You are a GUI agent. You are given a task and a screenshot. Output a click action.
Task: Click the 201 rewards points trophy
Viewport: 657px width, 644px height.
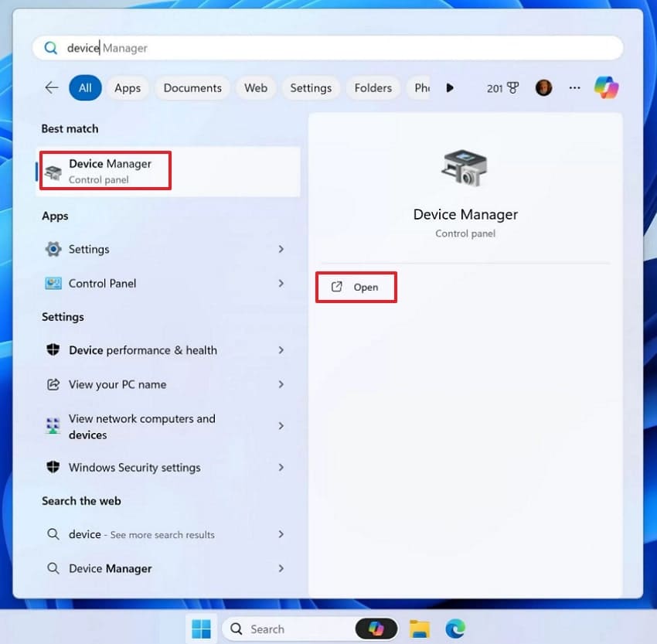coord(502,88)
